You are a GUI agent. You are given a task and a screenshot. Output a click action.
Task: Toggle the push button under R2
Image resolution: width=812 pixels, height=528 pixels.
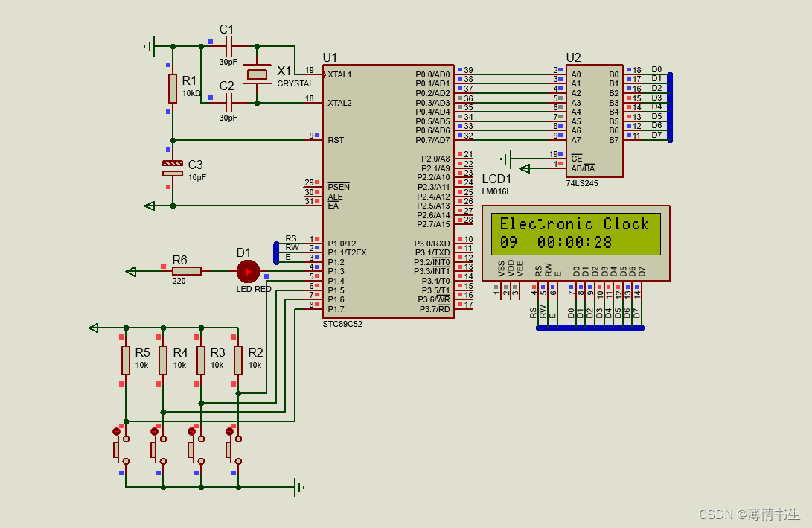click(x=234, y=450)
